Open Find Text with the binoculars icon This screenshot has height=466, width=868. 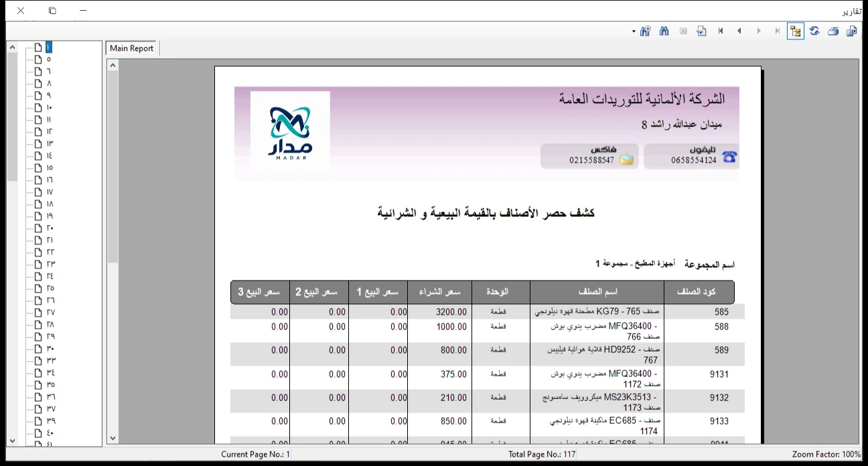[664, 31]
